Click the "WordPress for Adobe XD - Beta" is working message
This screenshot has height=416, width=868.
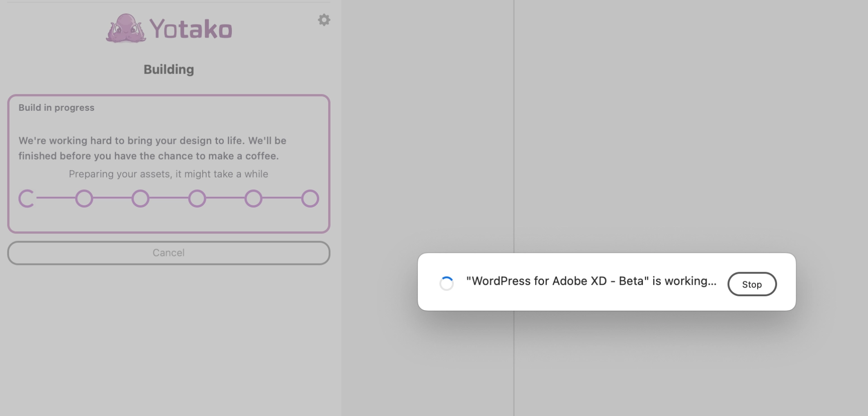[591, 281]
